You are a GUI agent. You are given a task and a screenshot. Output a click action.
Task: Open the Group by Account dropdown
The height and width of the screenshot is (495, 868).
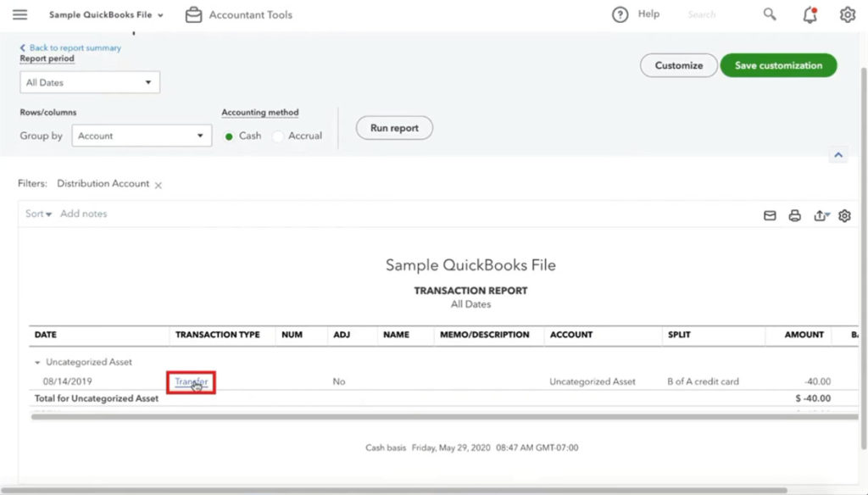[x=141, y=135]
